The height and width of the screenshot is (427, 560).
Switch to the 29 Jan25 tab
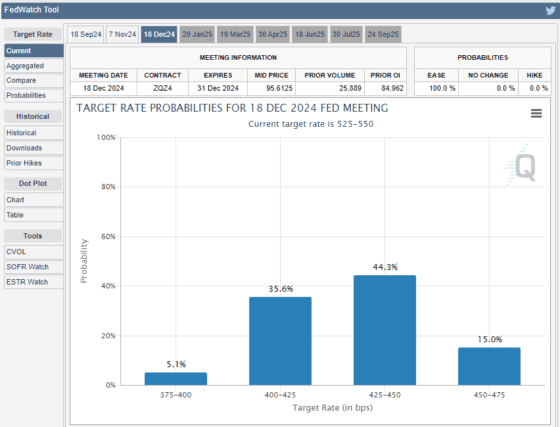(x=197, y=34)
